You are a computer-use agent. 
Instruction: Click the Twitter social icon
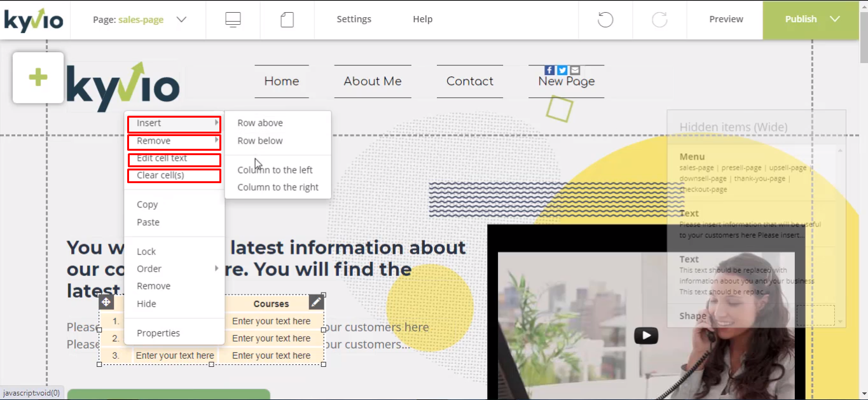click(562, 70)
